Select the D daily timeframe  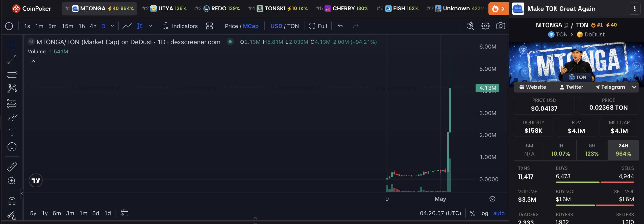click(103, 26)
